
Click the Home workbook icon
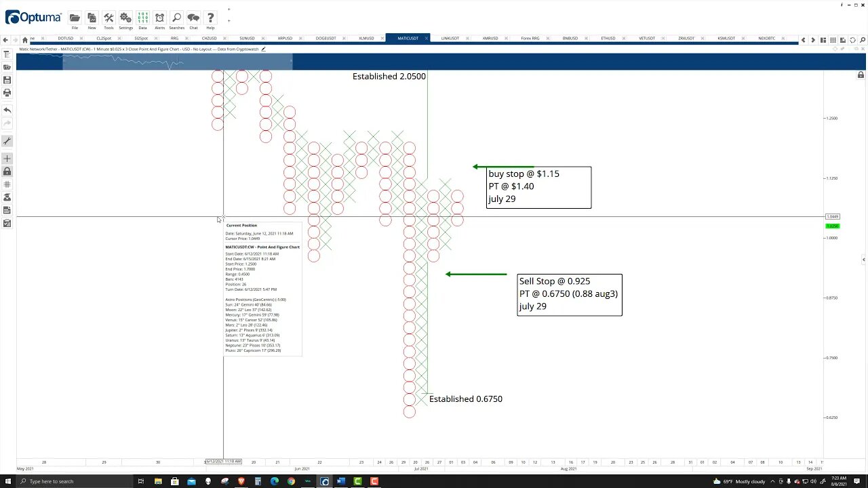(x=25, y=39)
